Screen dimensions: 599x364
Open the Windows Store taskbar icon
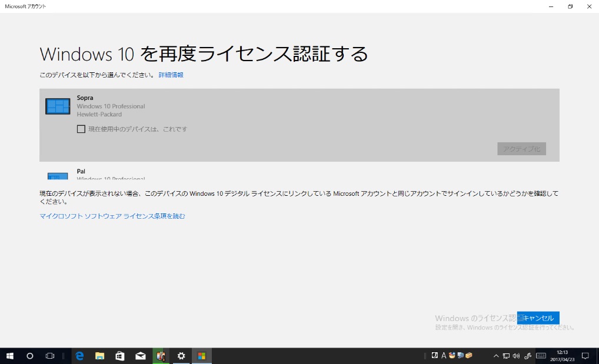(x=120, y=356)
